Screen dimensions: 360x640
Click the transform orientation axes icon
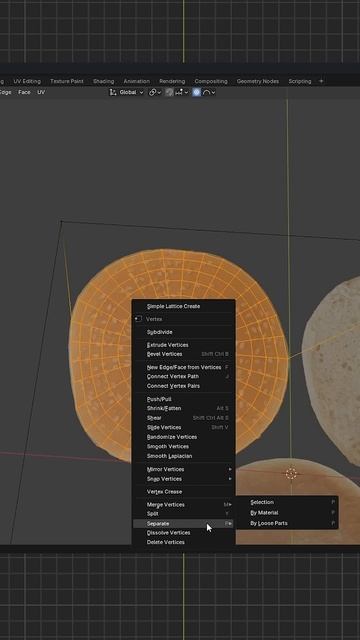pos(113,92)
